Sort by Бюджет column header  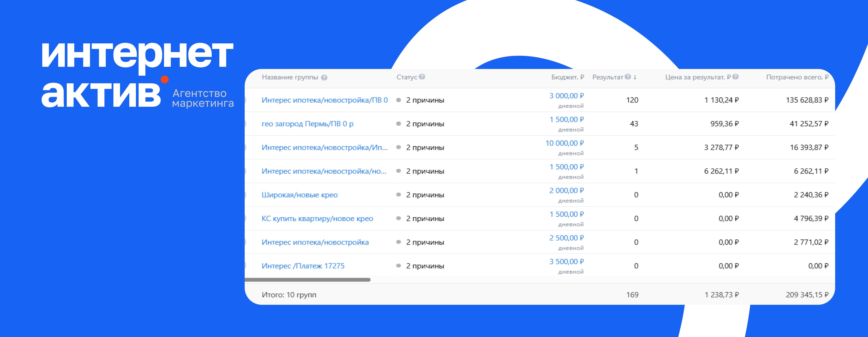pos(568,77)
